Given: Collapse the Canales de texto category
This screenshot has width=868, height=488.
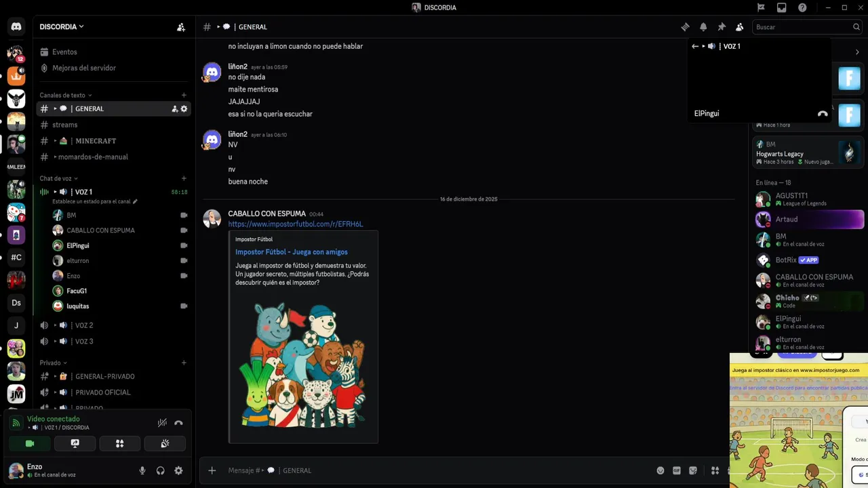Looking at the screenshot, I should 66,95.
